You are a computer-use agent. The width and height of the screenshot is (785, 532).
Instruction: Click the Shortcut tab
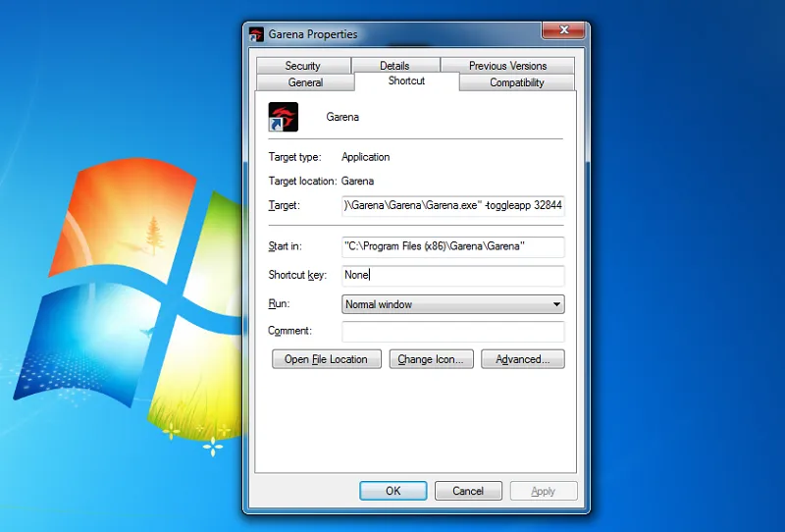406,81
